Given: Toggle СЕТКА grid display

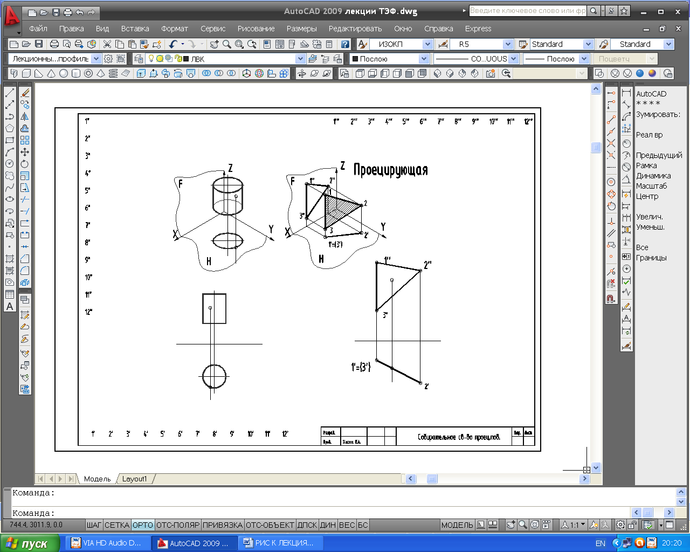Looking at the screenshot, I should (117, 525).
